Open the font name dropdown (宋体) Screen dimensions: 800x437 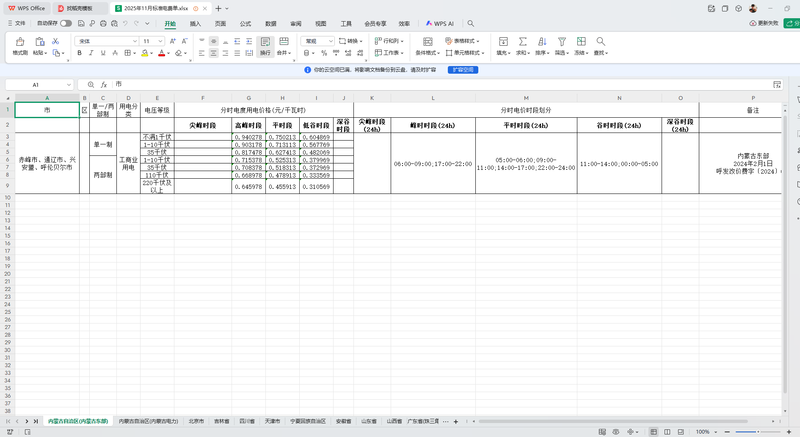tap(107, 41)
